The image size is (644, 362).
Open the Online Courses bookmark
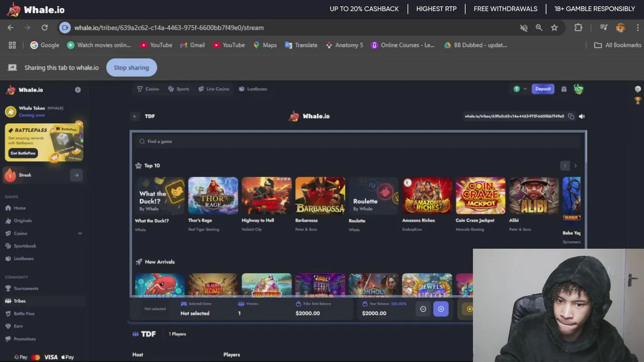pyautogui.click(x=403, y=45)
